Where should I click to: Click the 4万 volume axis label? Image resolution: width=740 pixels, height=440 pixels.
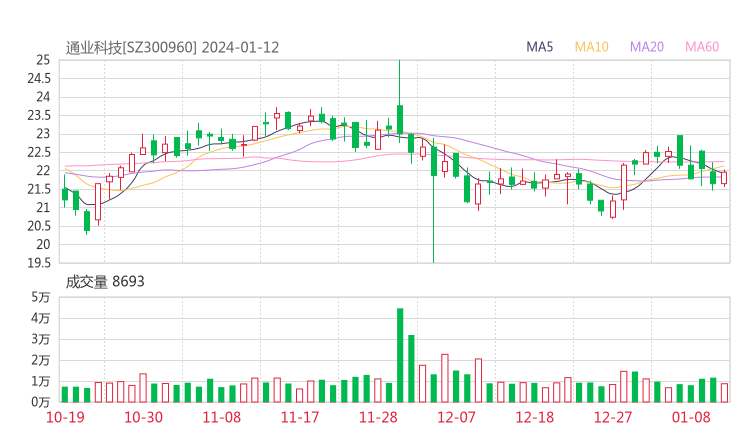[x=41, y=318]
